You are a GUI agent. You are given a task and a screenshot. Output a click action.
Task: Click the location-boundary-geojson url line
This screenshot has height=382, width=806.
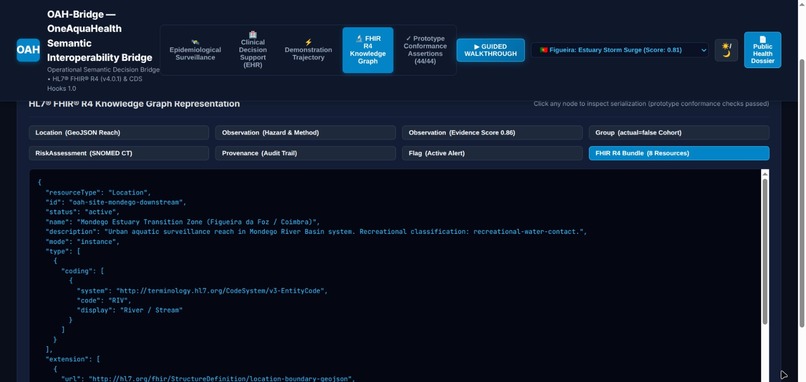[208, 379]
